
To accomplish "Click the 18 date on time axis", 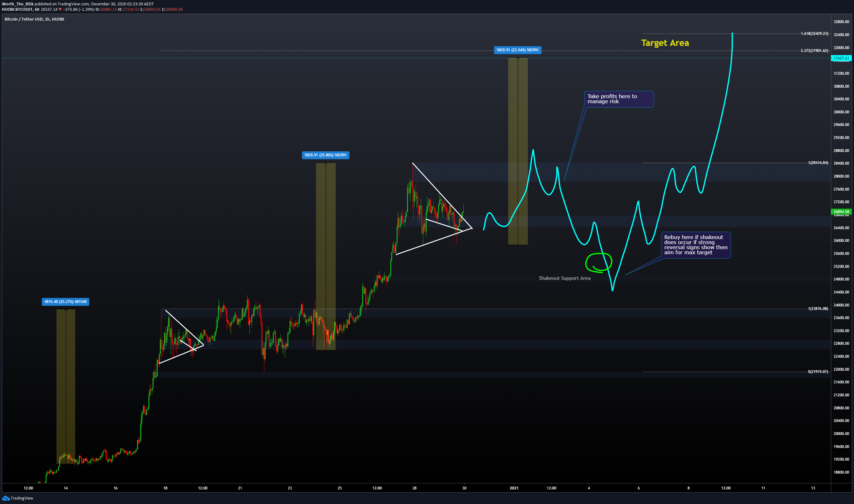I will pyautogui.click(x=165, y=488).
